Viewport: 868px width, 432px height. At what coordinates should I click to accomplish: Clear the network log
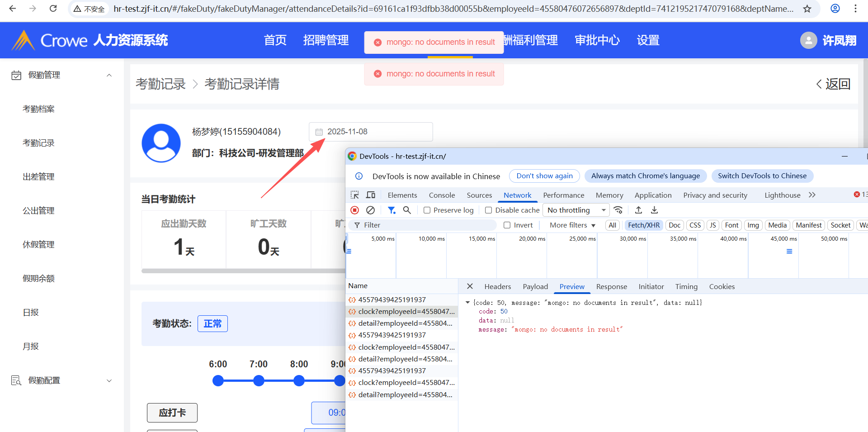(370, 210)
